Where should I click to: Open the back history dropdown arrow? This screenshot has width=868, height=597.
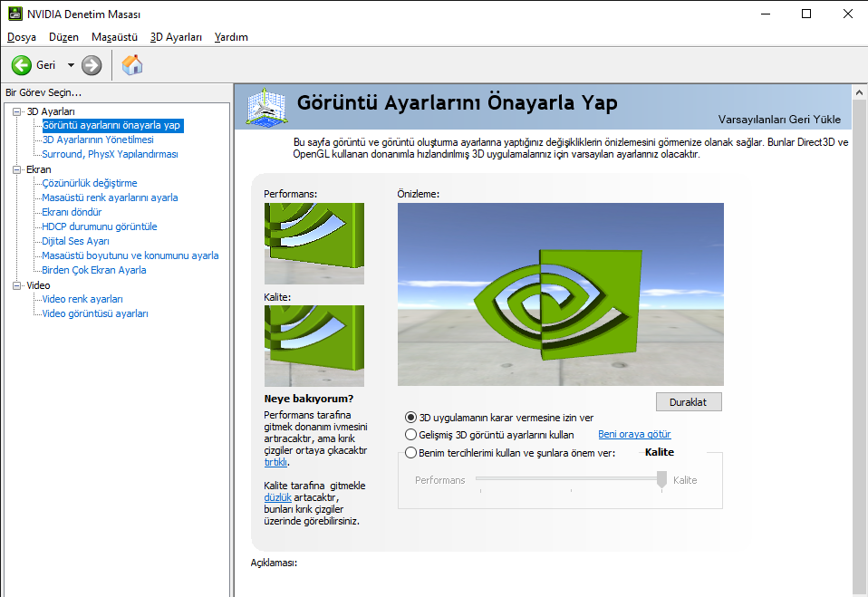coord(71,65)
